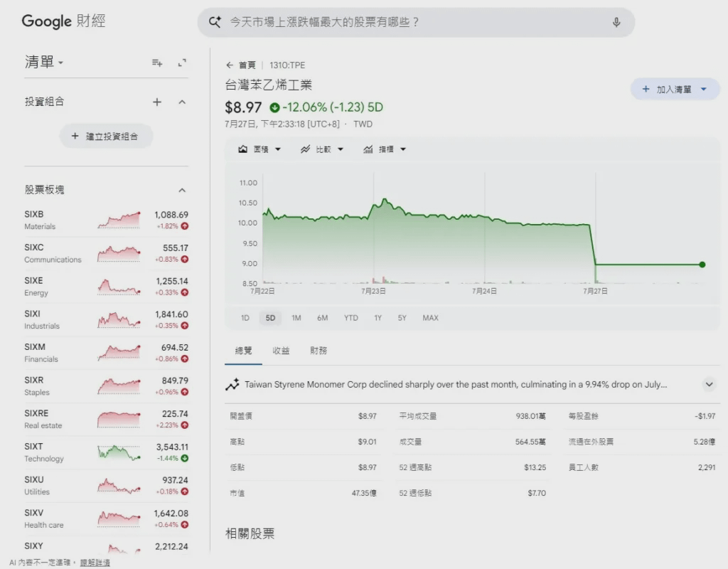The width and height of the screenshot is (728, 569).
Task: Click the 員工人數 value 2,291
Action: (707, 467)
